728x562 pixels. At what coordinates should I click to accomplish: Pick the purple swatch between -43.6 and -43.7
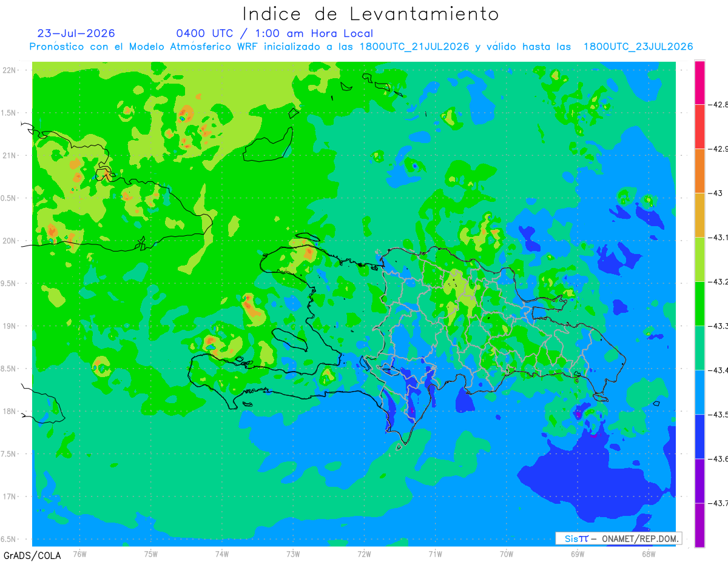coord(699,480)
